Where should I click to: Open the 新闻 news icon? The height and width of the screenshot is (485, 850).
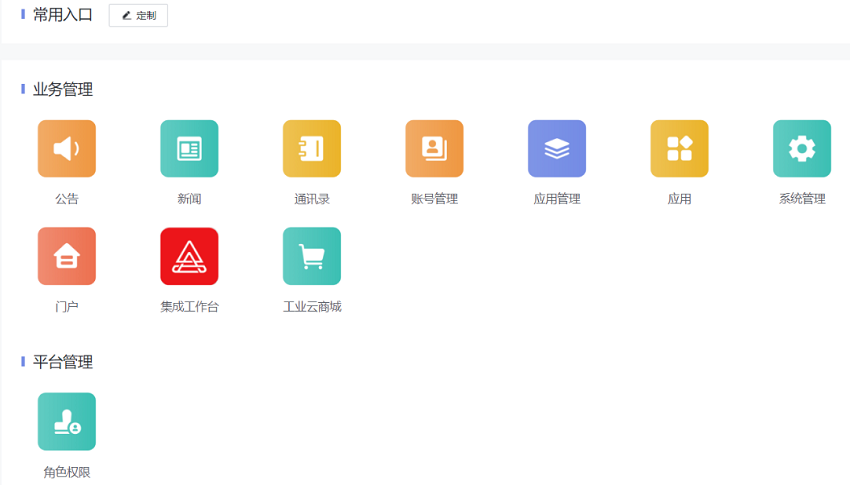(189, 148)
